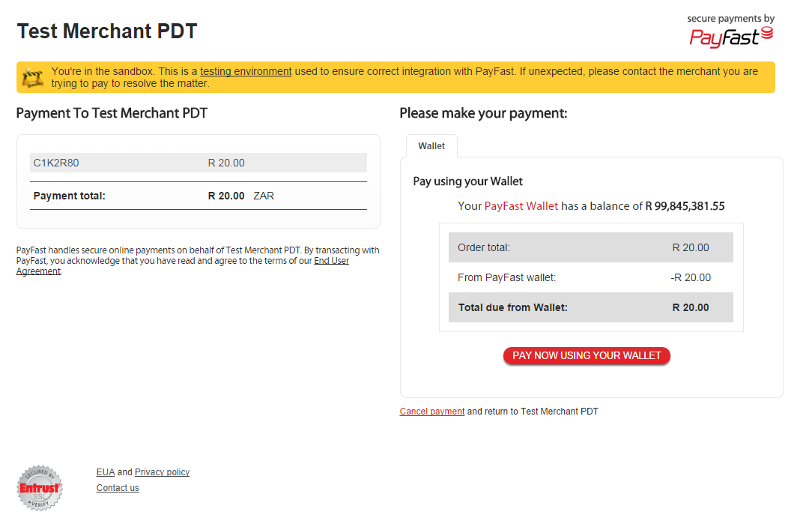Open the Privacy policy link

162,472
